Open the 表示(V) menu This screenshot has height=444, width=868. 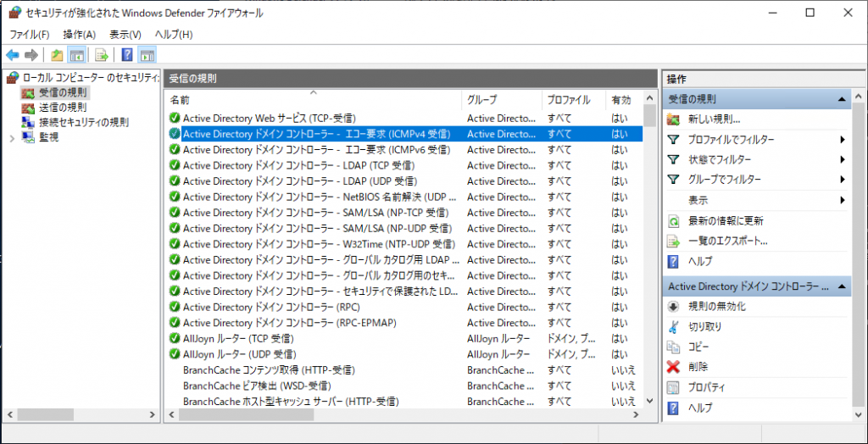pos(125,35)
